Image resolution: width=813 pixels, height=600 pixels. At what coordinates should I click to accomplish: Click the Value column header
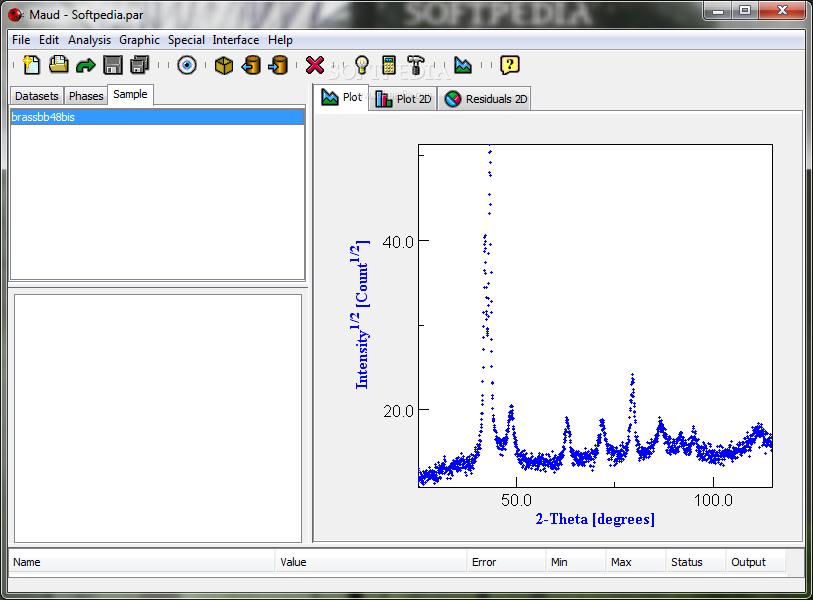[371, 562]
